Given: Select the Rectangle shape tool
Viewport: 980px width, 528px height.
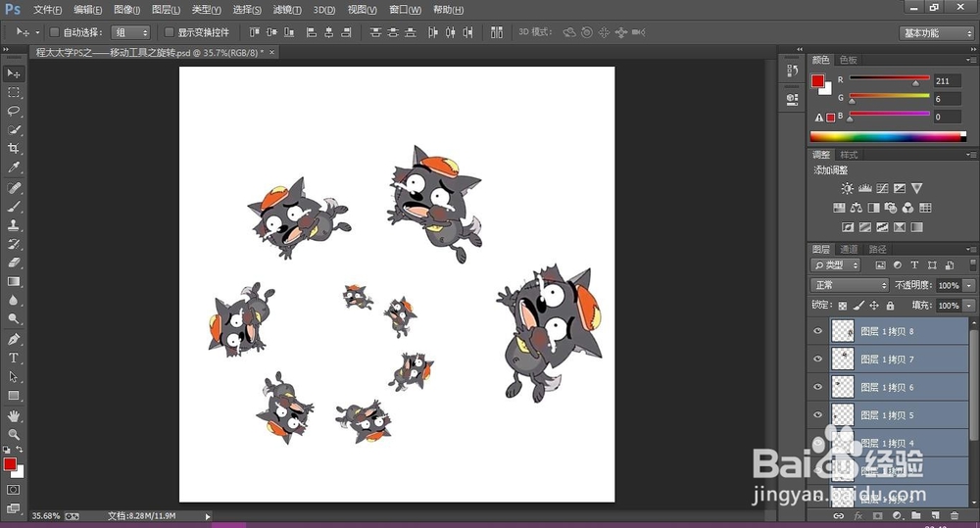Looking at the screenshot, I should (13, 396).
